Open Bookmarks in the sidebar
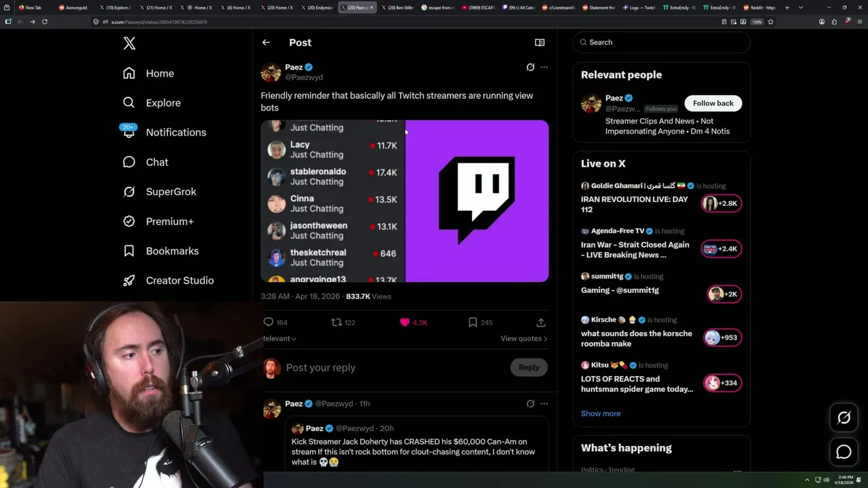868x488 pixels. [x=161, y=251]
